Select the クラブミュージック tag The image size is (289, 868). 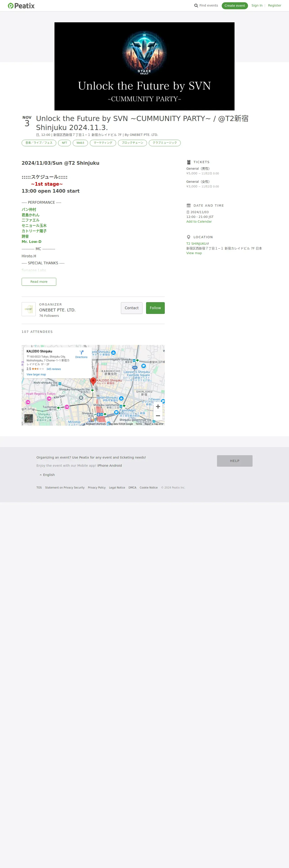click(165, 143)
